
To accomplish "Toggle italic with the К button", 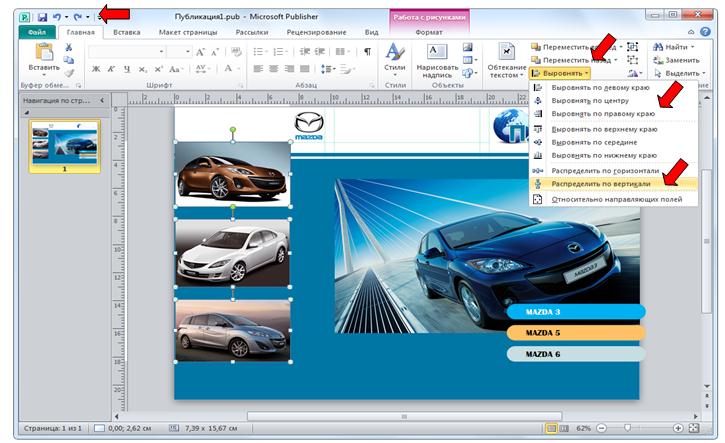I will click(111, 69).
